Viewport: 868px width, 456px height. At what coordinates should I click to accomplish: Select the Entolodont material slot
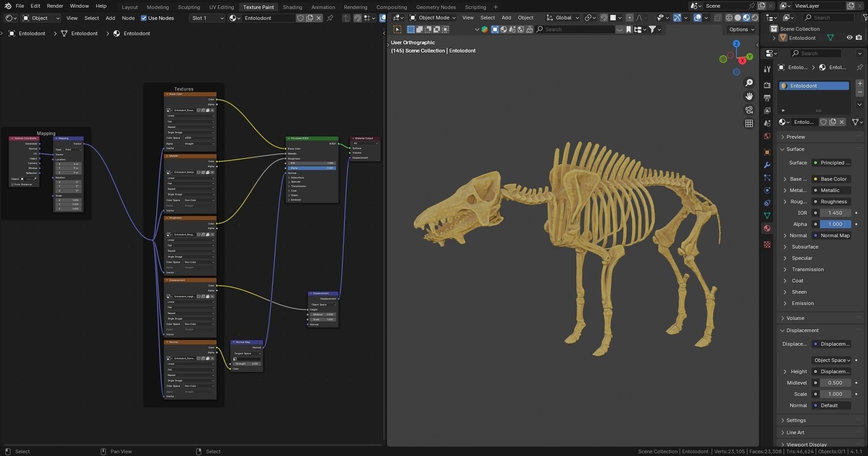pos(814,86)
